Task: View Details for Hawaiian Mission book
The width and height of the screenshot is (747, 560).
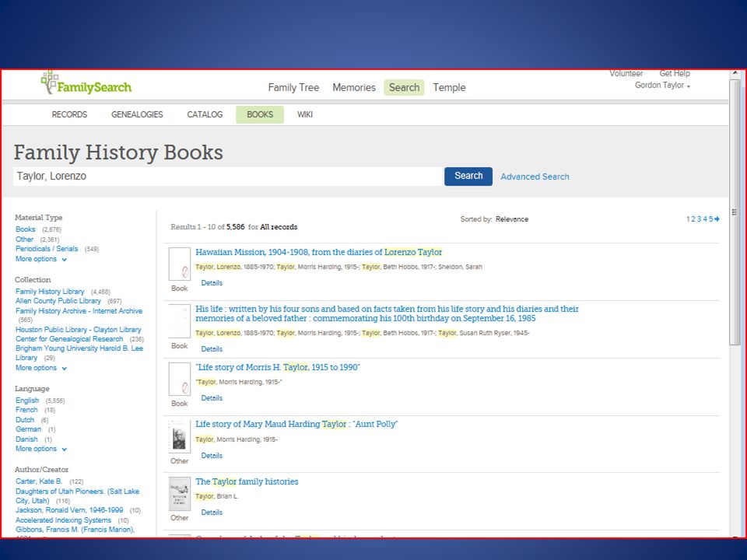Action: [x=212, y=283]
